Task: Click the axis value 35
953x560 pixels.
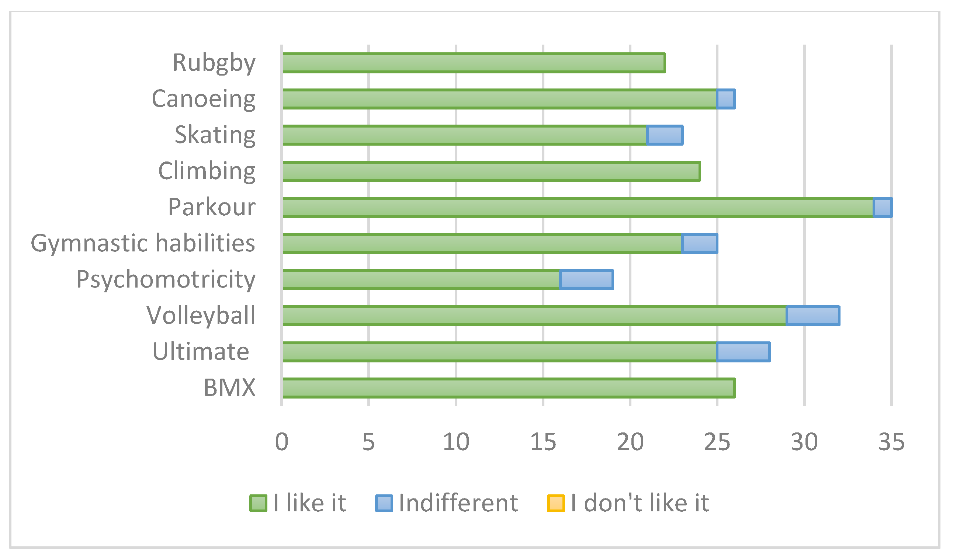Action: click(891, 442)
